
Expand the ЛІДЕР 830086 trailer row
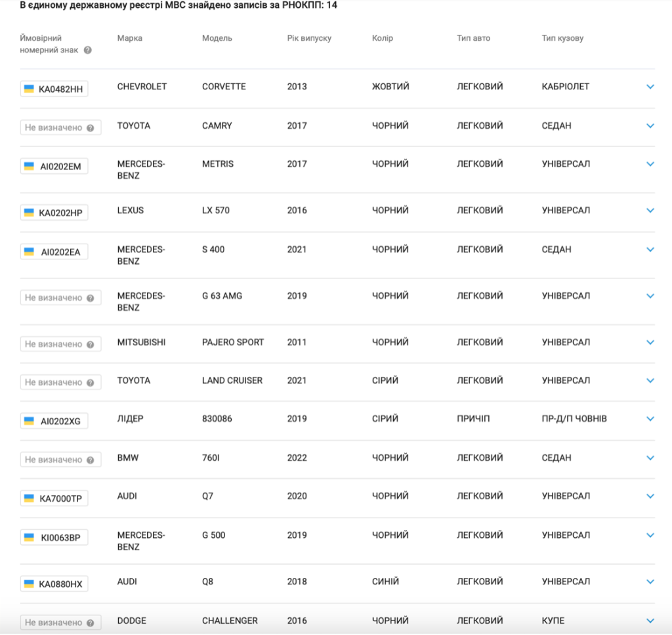(x=650, y=418)
